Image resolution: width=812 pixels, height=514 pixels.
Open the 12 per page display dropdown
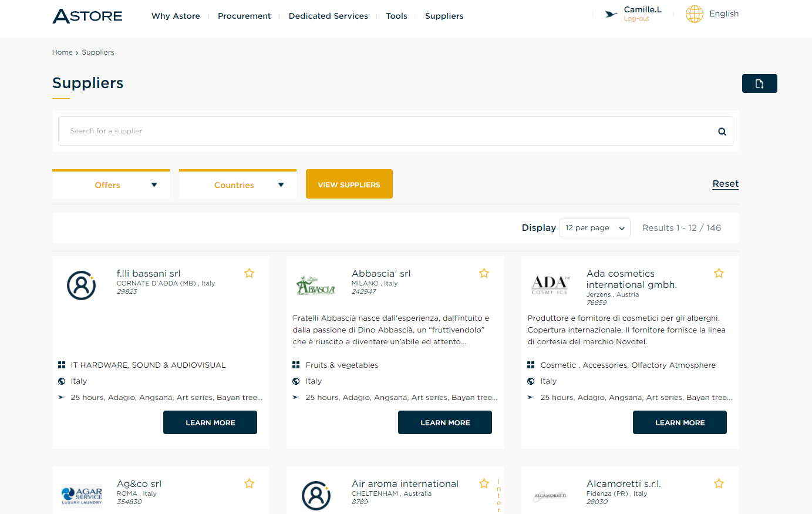pos(595,228)
